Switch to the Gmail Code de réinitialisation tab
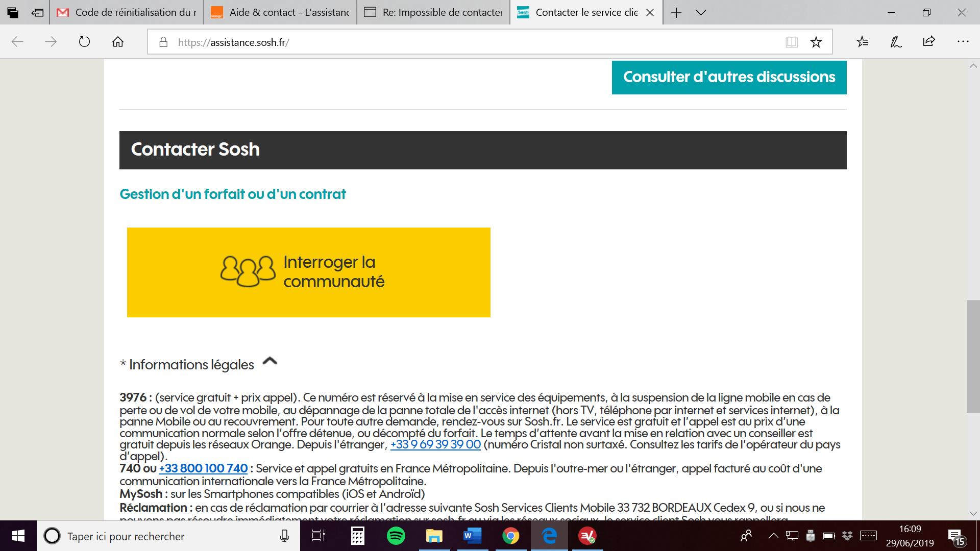 point(127,12)
